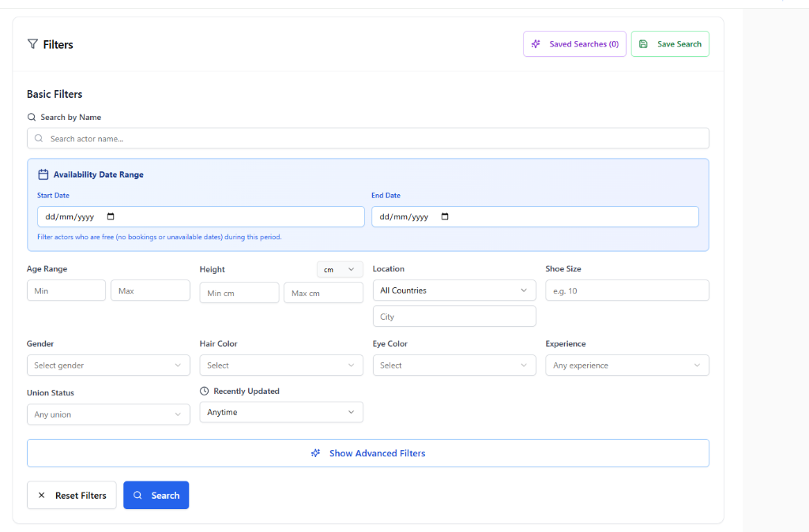Click the availability filter help text
809x532 pixels.
160,237
